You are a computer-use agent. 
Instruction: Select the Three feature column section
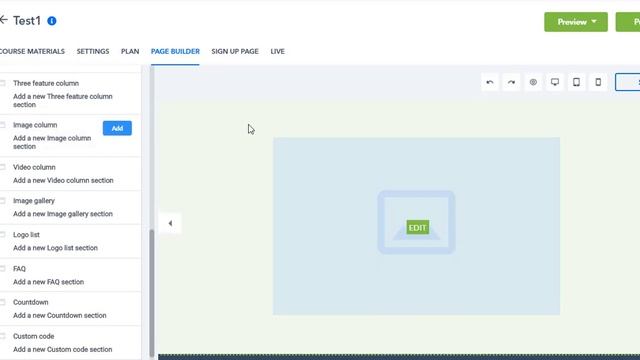[x=71, y=94]
